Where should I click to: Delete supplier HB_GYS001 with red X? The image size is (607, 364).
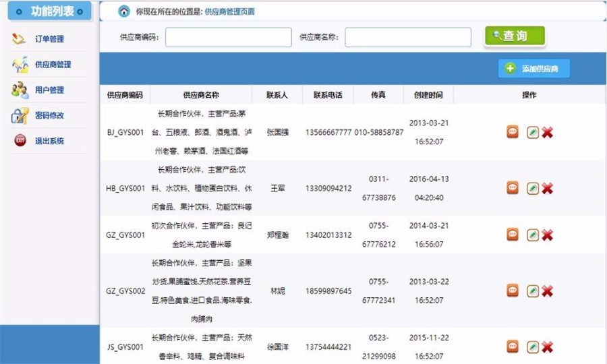pos(547,188)
